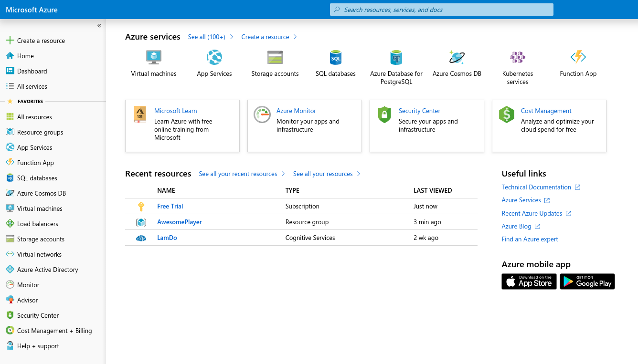Open Resource groups in the sidebar
The width and height of the screenshot is (638, 364).
coord(40,132)
